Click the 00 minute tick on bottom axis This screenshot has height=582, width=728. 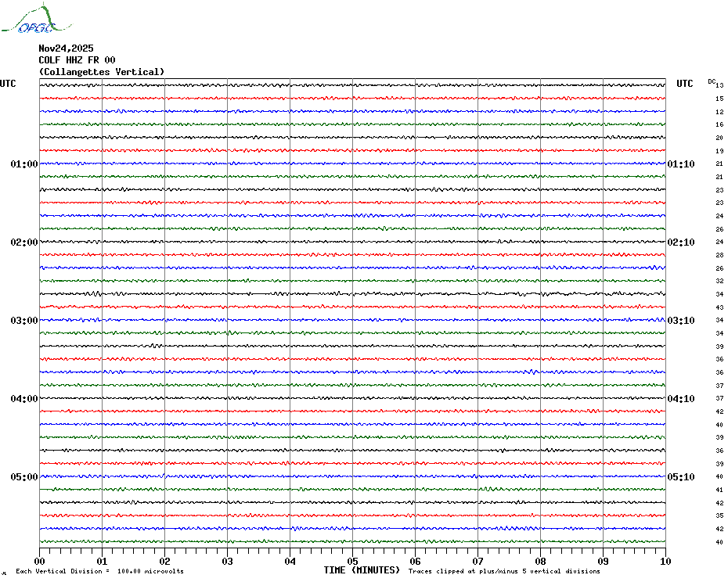pos(40,561)
